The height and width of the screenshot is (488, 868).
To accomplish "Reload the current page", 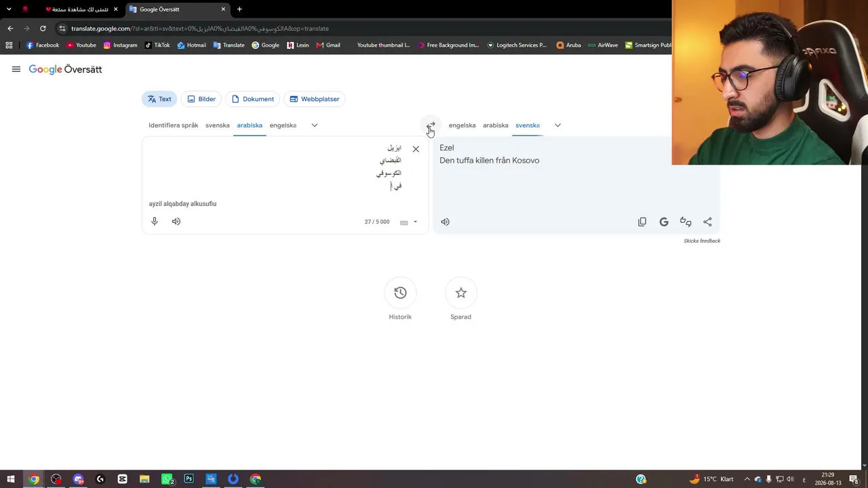I will [x=43, y=28].
